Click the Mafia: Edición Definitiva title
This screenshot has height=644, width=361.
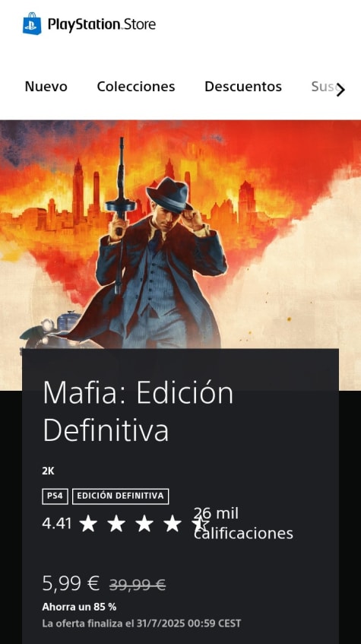pos(138,411)
